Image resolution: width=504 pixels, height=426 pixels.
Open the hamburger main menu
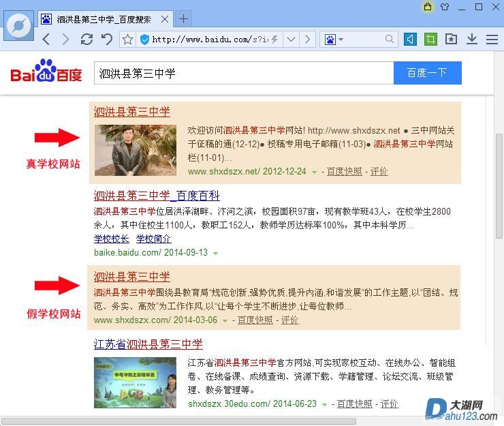492,40
